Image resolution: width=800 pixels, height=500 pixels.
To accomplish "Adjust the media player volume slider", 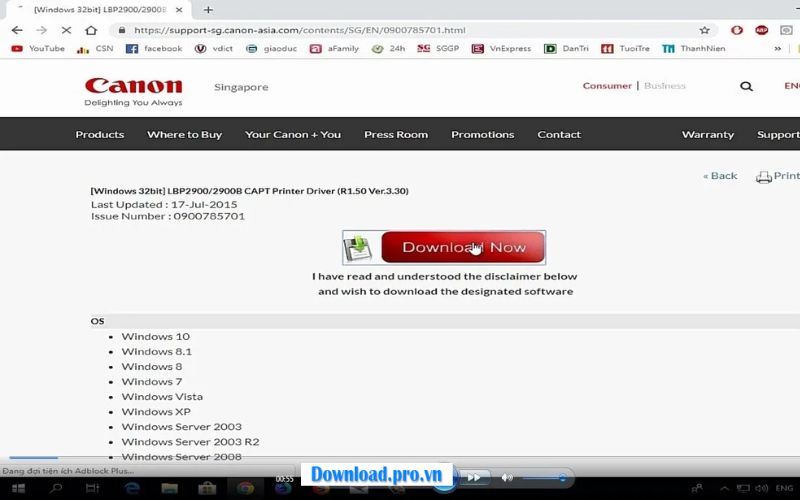I will pyautogui.click(x=544, y=478).
